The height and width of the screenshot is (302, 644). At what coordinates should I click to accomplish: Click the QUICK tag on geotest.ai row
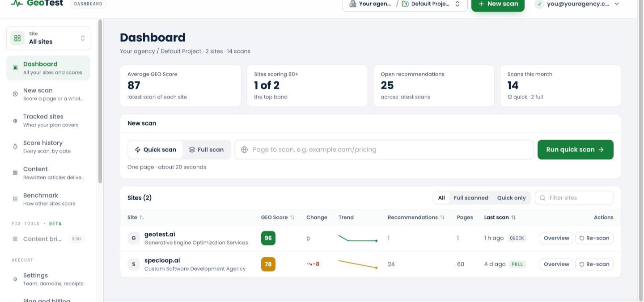pos(517,238)
